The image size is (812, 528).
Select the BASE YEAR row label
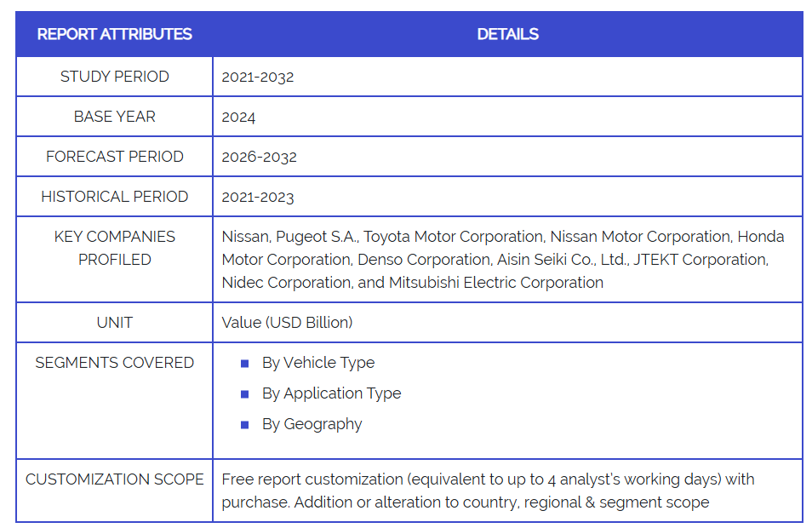[115, 117]
